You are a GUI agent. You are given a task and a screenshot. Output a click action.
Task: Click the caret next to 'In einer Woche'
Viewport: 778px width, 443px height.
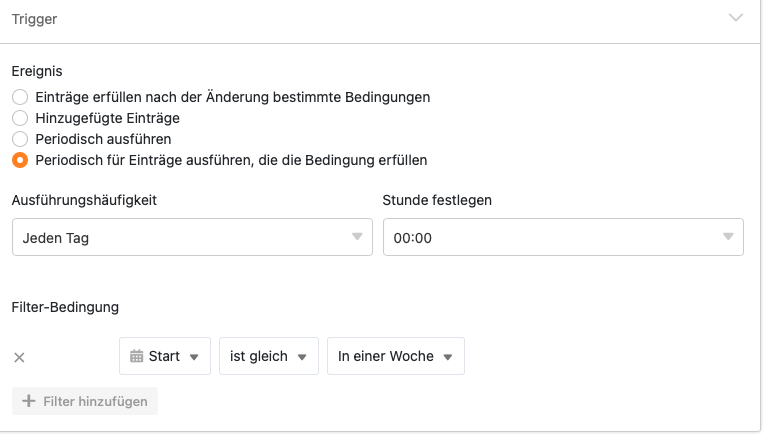pos(447,357)
